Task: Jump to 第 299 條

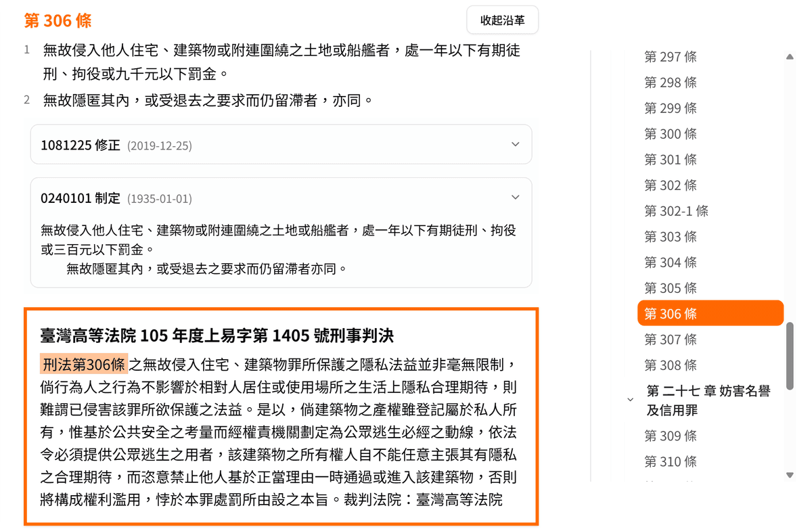Action: [670, 108]
